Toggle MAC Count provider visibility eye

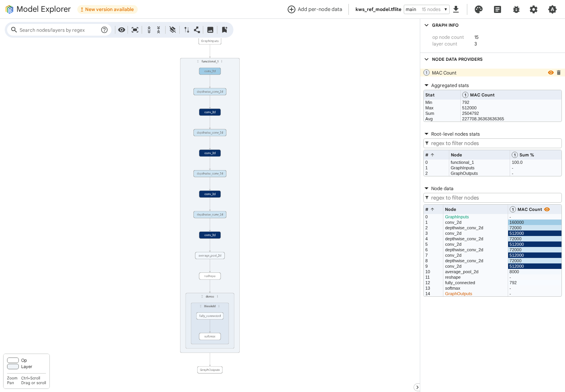pos(551,73)
